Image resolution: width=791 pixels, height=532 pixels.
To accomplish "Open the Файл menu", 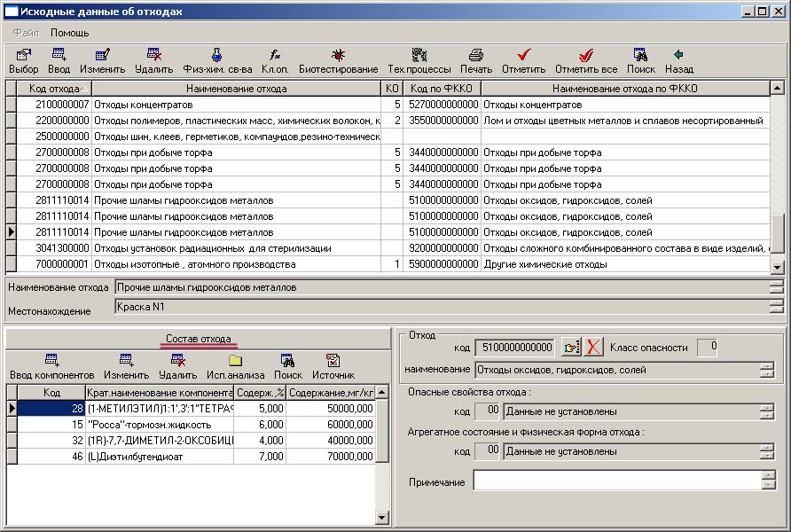I will (x=25, y=33).
